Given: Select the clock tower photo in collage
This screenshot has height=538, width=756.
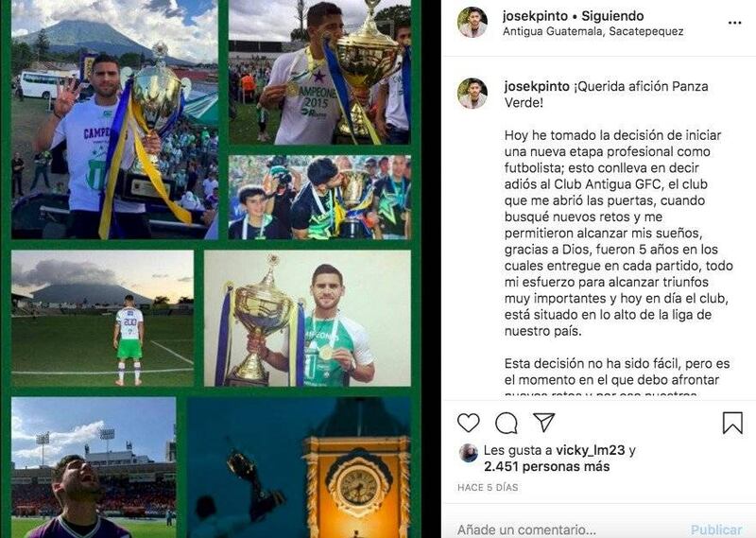Looking at the screenshot, I should coord(300,467).
